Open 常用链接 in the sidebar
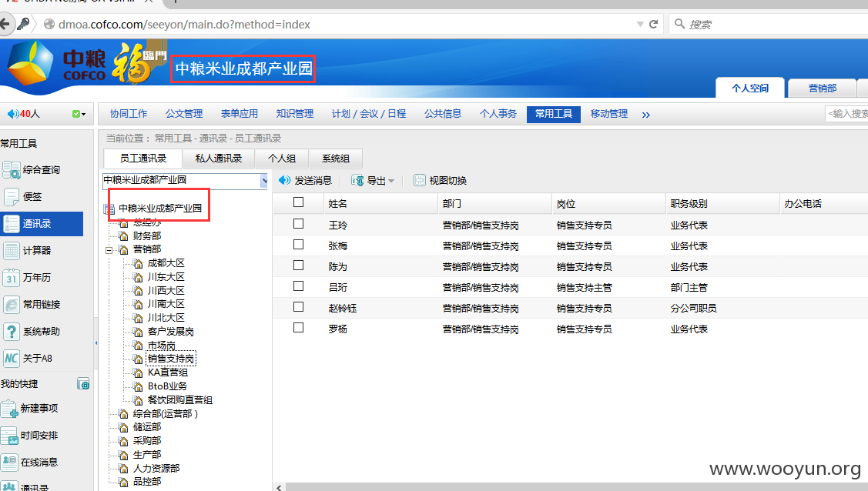Image resolution: width=868 pixels, height=491 pixels. (32, 305)
